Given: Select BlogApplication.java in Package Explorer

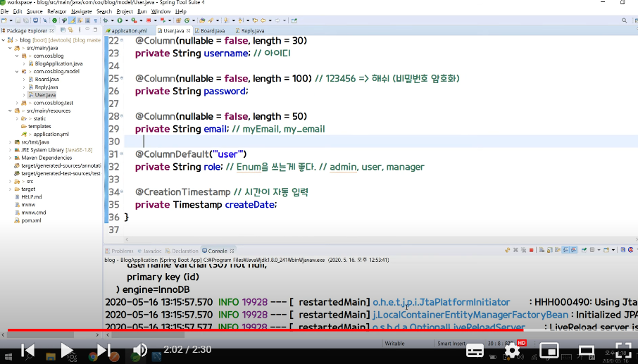Looking at the screenshot, I should pyautogui.click(x=58, y=64).
